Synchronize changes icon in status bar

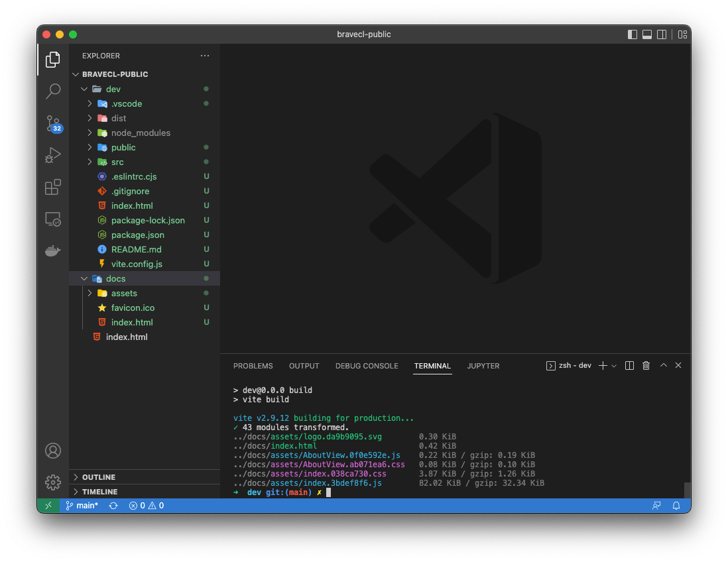[x=113, y=506]
